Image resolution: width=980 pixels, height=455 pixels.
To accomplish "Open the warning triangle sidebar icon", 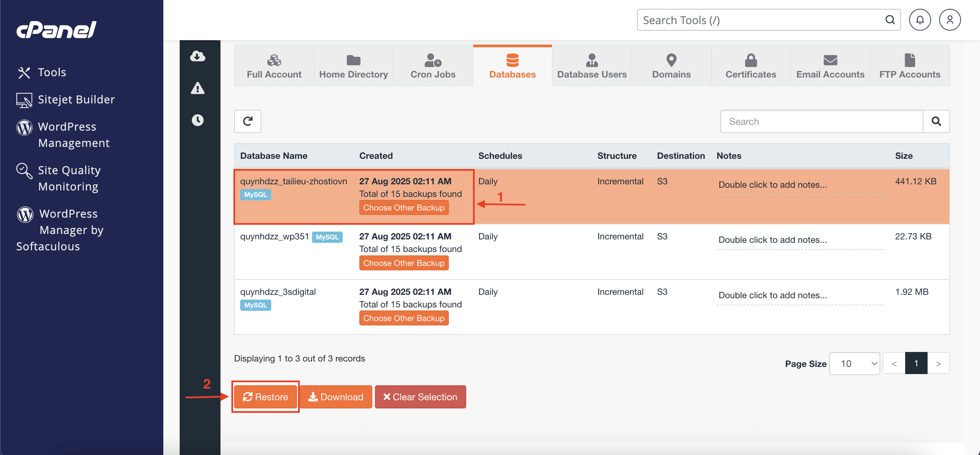I will tap(197, 88).
